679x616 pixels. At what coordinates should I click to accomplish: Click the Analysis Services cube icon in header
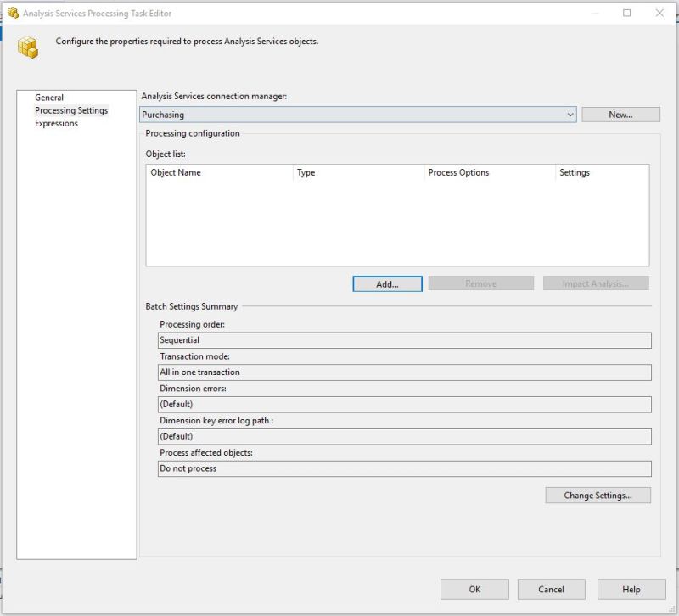click(x=30, y=48)
